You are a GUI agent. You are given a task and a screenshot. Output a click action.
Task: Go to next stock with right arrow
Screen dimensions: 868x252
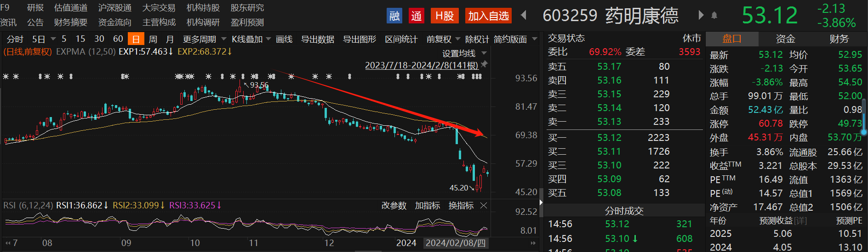tap(701, 15)
